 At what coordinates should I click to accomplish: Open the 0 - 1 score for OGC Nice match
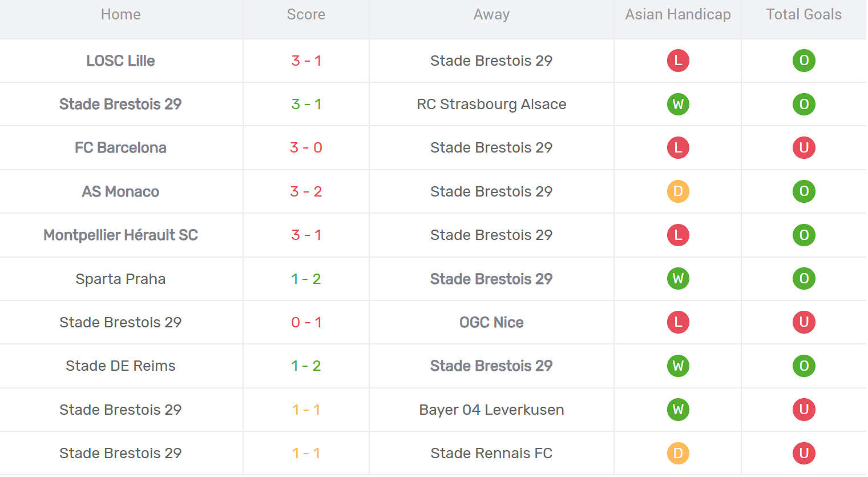[x=306, y=322]
